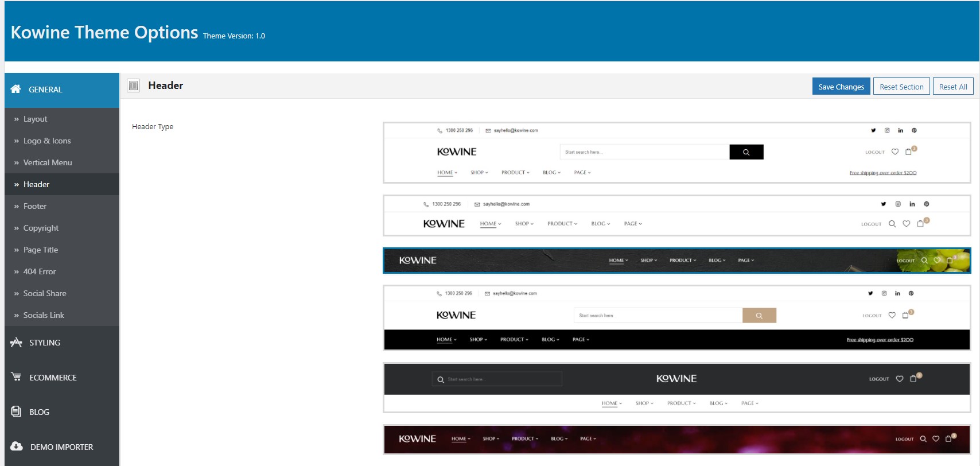Choose the second compact white header layout
Image resolution: width=980 pixels, height=466 pixels.
[677, 216]
